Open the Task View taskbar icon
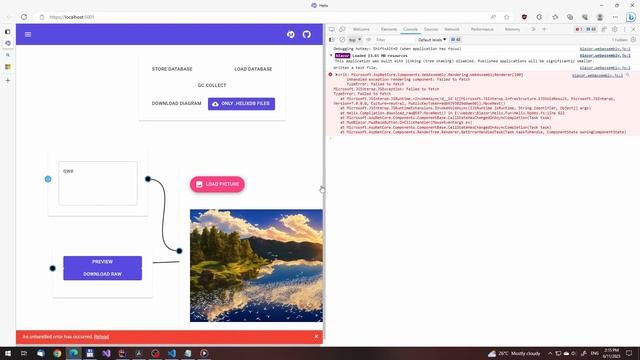The height and width of the screenshot is (360, 640). [x=24, y=353]
